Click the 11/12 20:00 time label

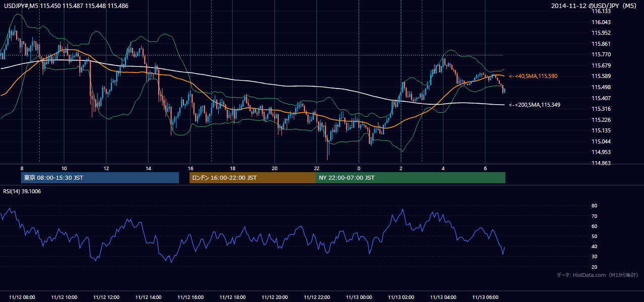(275, 297)
